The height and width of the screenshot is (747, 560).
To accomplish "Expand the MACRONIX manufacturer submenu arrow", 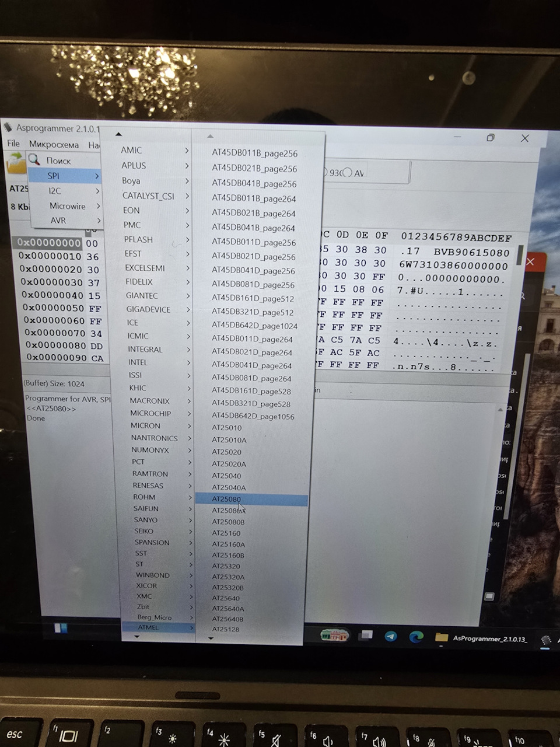I will coord(190,401).
